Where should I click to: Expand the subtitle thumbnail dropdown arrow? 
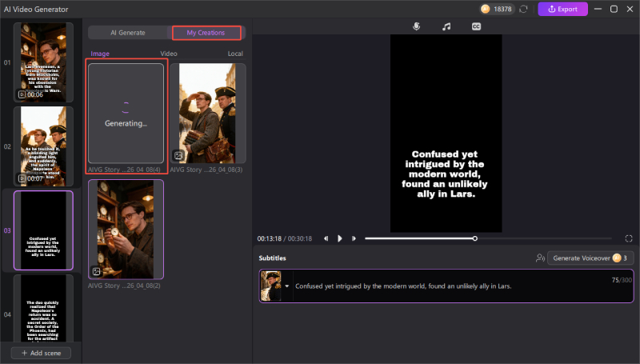pos(287,286)
